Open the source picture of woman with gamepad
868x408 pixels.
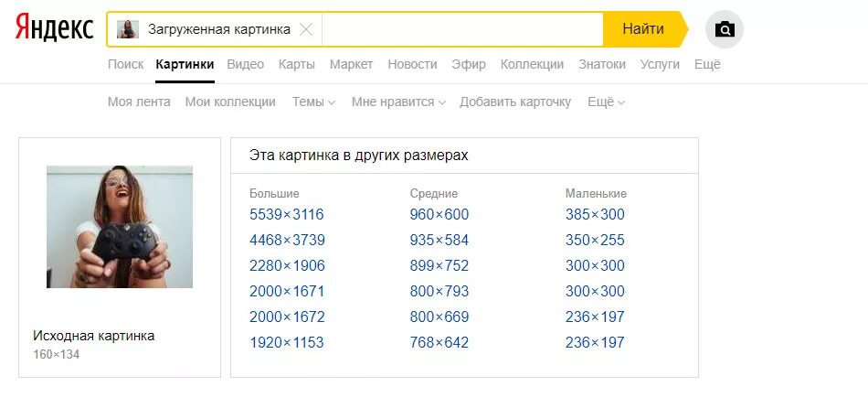[x=120, y=227]
